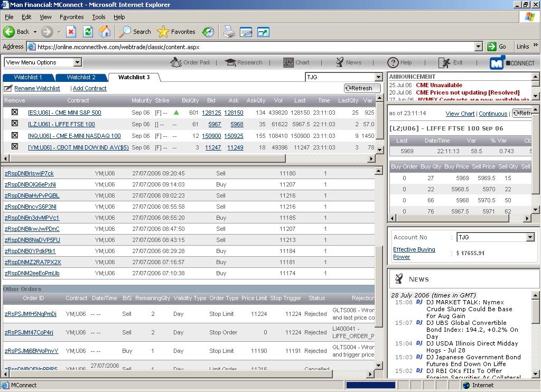The image size is (541, 392).
Task: Open the Effective Buying Power link
Action: click(x=414, y=253)
